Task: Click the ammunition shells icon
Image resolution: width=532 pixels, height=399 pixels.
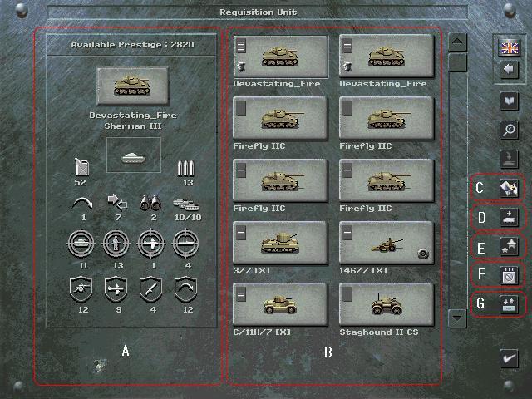Action: tap(186, 169)
